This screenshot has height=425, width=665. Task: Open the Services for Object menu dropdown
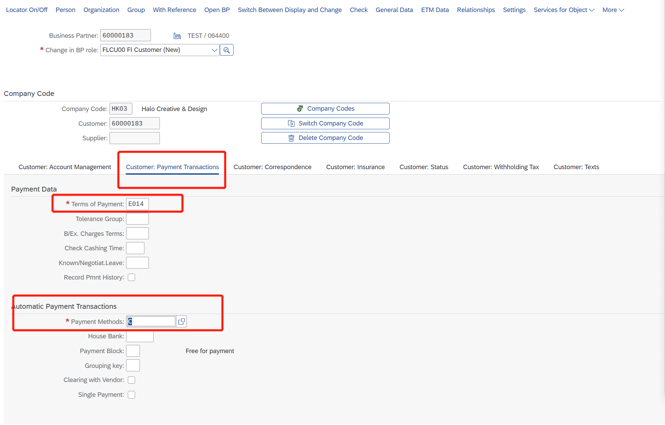(563, 10)
